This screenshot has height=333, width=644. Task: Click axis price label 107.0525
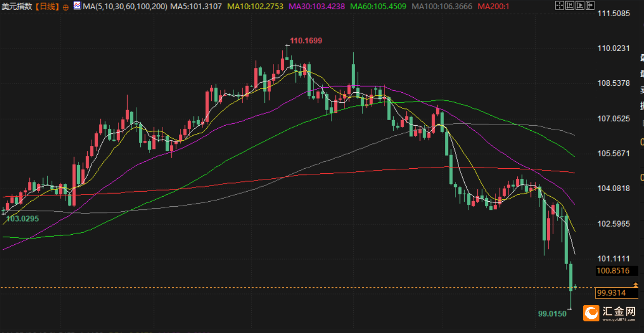(x=613, y=119)
